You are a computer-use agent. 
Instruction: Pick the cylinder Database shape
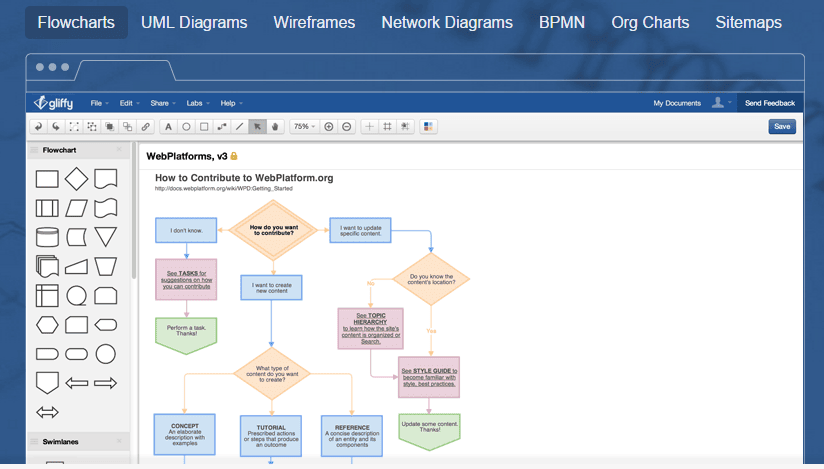click(x=47, y=237)
